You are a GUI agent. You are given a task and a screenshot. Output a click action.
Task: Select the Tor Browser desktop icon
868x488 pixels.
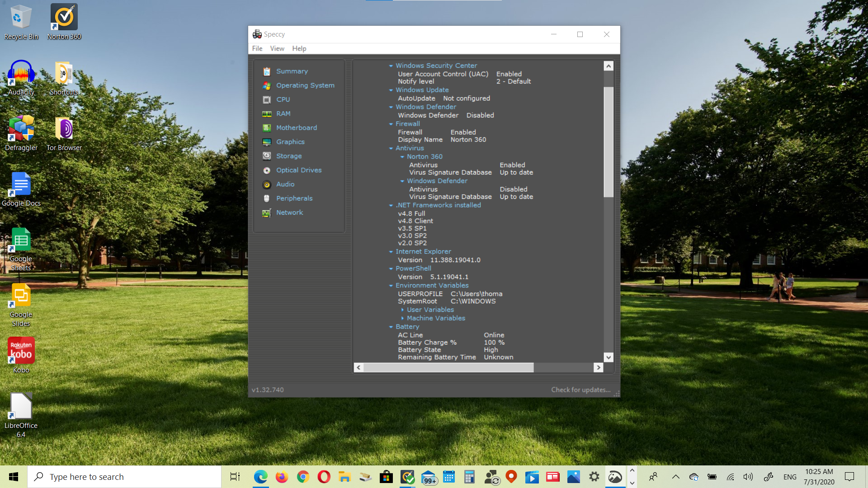(x=64, y=133)
